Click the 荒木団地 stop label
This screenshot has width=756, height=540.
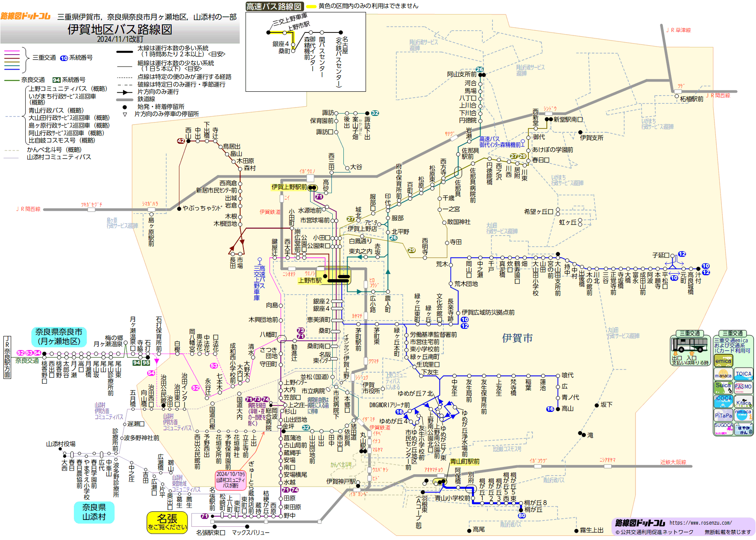pyautogui.click(x=466, y=284)
